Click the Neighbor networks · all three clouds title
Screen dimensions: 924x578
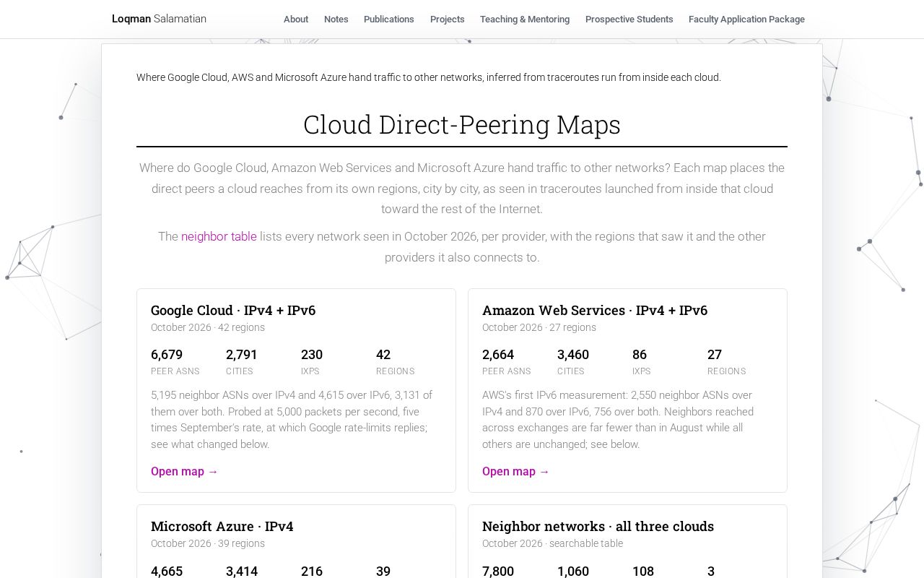[x=598, y=526]
